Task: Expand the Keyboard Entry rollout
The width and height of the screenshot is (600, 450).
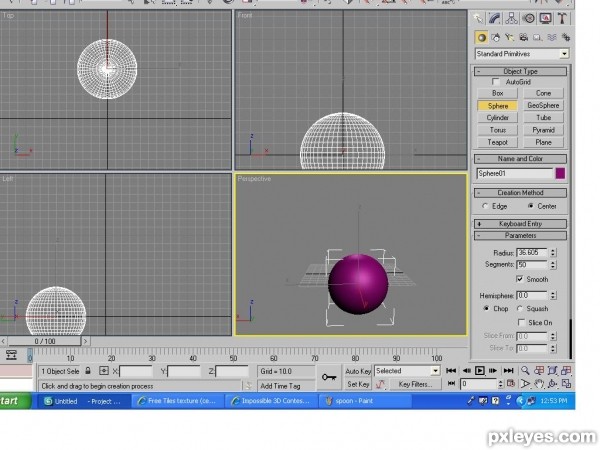Action: [x=520, y=224]
